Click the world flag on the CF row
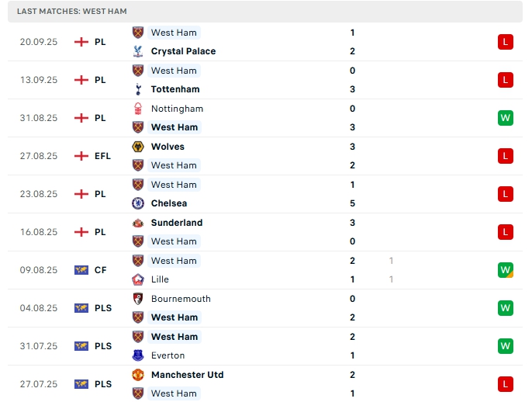Viewport: 532px width, 402px height. coord(81,270)
